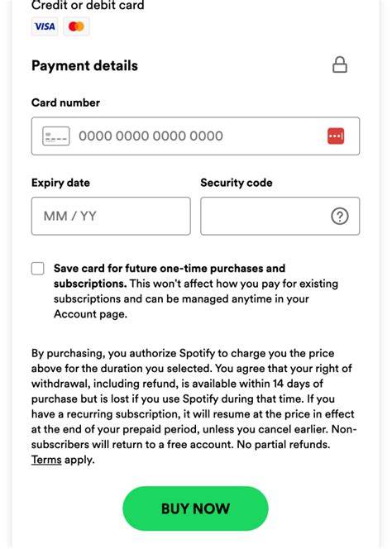Click the 'Account page' text in card note
The height and width of the screenshot is (549, 392).
[90, 314]
